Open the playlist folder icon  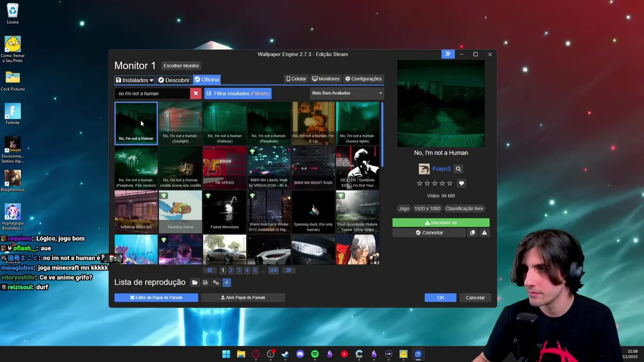(195, 283)
